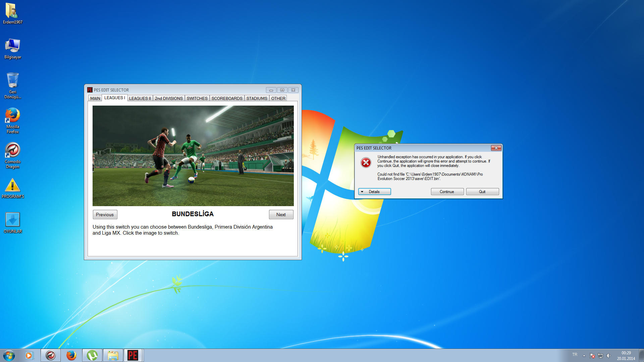The height and width of the screenshot is (362, 644).
Task: Open uTorrent from the taskbar
Action: [x=92, y=355]
